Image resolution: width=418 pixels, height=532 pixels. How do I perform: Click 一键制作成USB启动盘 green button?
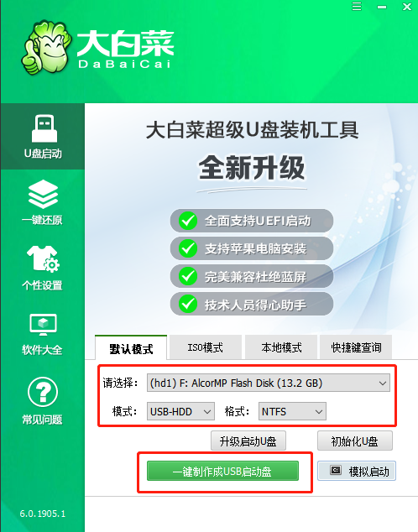pyautogui.click(x=222, y=471)
